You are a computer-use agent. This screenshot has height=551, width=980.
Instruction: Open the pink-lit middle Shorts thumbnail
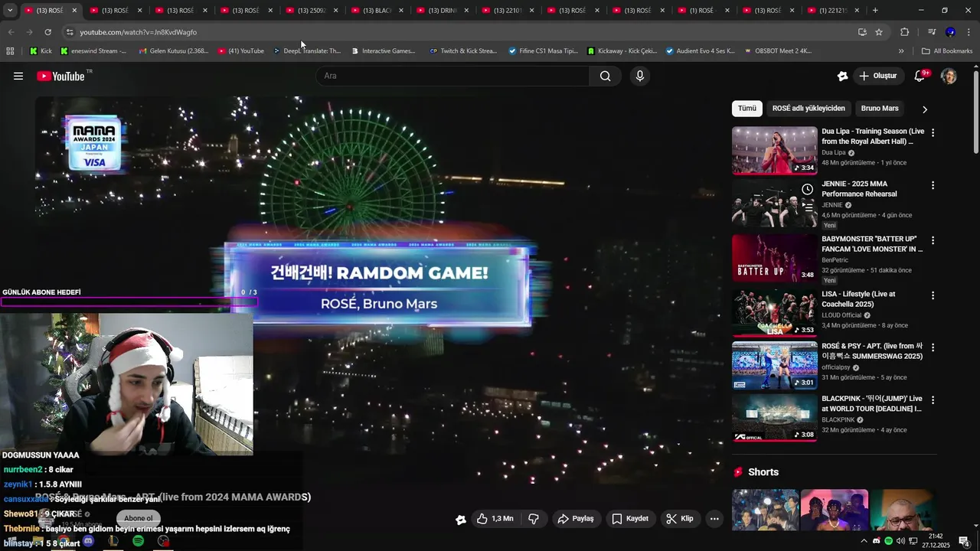tap(835, 510)
